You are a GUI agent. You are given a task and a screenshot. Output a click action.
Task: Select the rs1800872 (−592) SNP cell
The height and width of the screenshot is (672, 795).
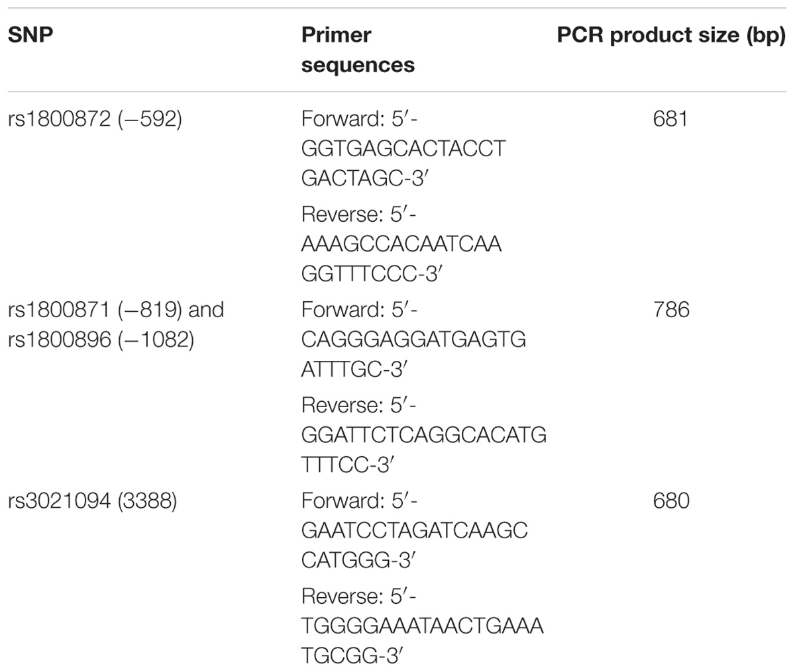(95, 120)
